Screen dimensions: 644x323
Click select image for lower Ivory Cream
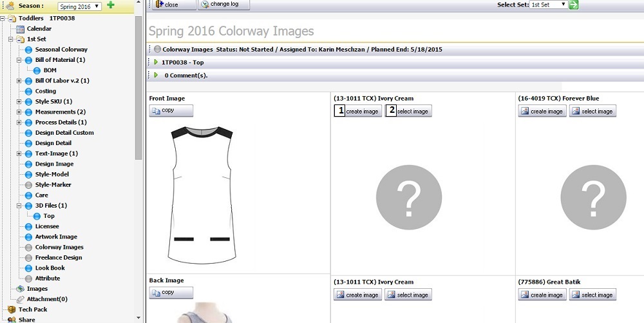point(408,295)
